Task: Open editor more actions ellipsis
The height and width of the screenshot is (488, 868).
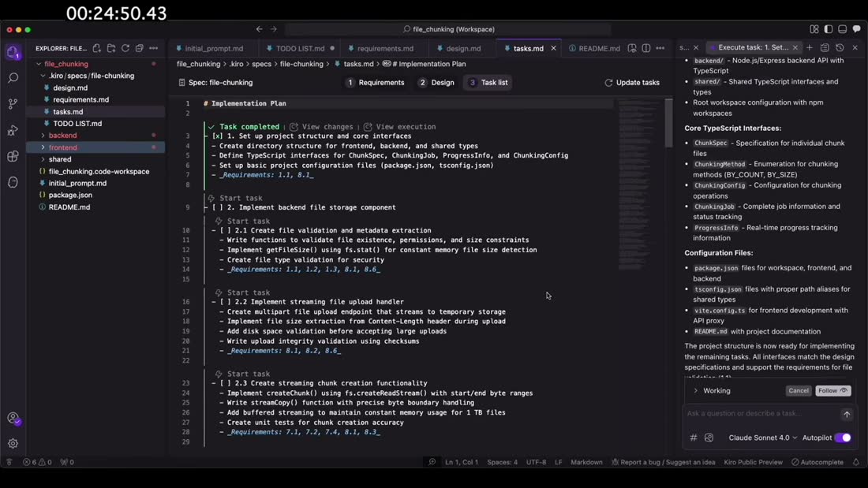Action: (x=660, y=48)
